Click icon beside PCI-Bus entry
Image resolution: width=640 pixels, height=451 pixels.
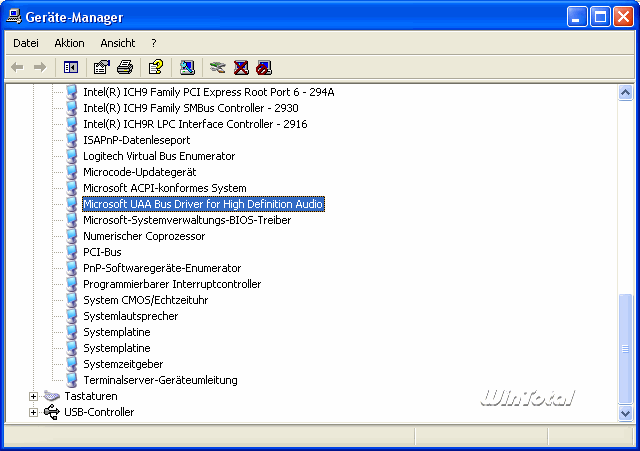pyautogui.click(x=72, y=252)
